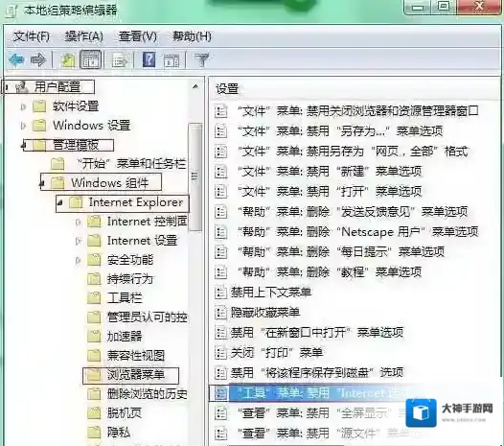Select the 删除浏览的历史 tree folder
Screen dimensions: 504x446
(147, 393)
